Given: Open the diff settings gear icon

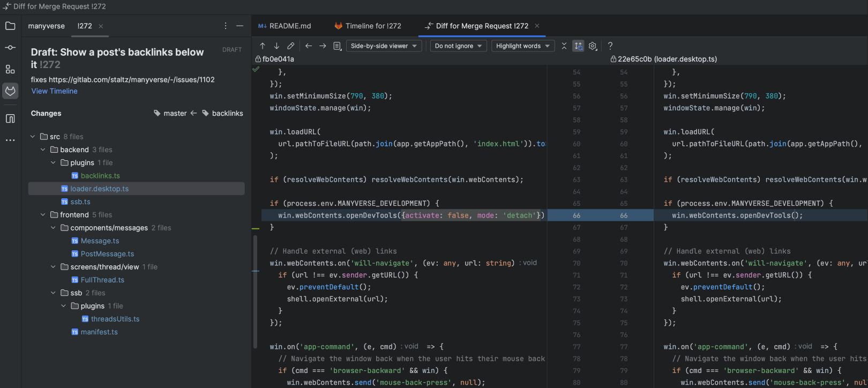Looking at the screenshot, I should tap(593, 46).
